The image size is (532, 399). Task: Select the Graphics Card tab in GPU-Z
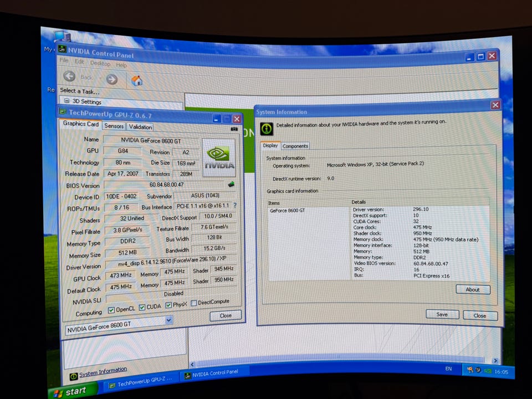[x=81, y=124]
